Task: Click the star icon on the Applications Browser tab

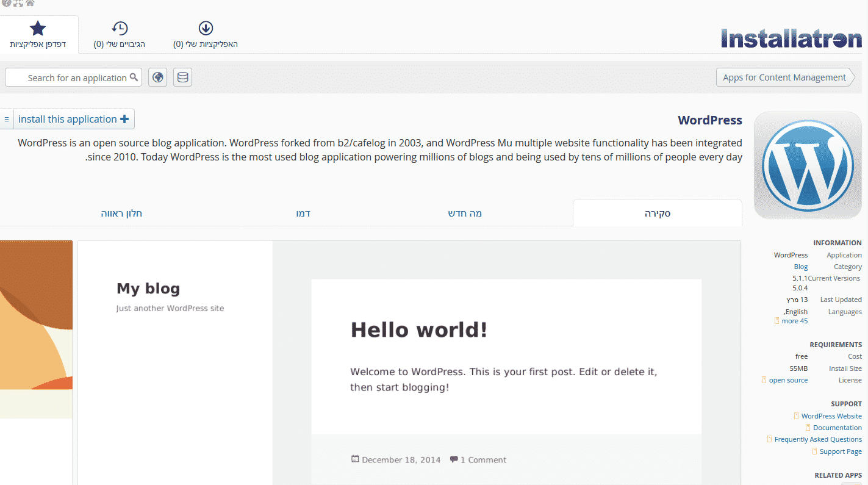Action: pos(39,27)
